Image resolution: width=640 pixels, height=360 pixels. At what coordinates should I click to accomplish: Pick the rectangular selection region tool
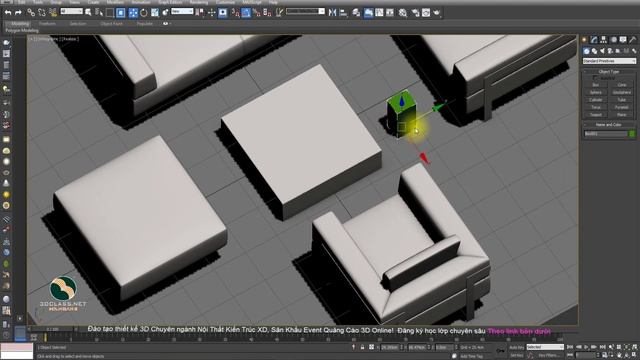click(110, 13)
